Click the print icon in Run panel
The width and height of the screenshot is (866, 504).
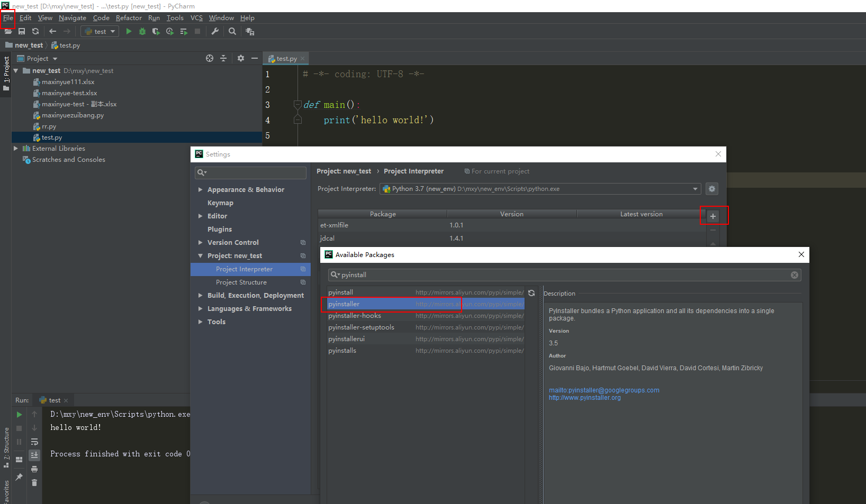[34, 469]
